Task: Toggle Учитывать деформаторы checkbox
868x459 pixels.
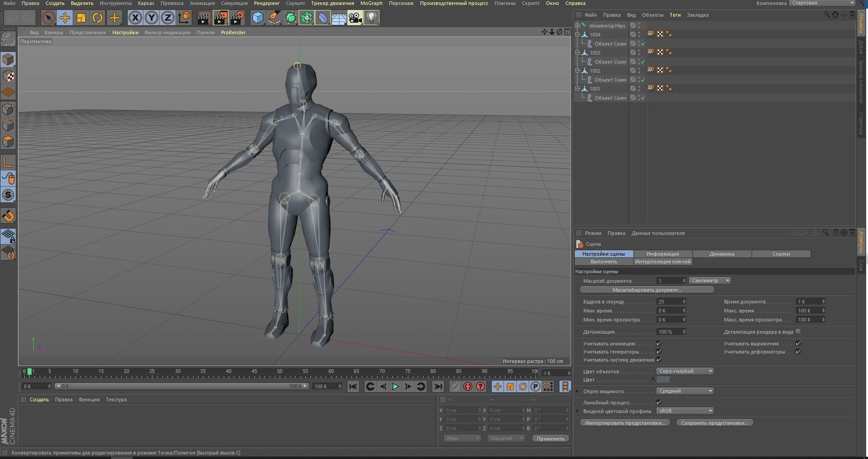Action: (x=798, y=352)
